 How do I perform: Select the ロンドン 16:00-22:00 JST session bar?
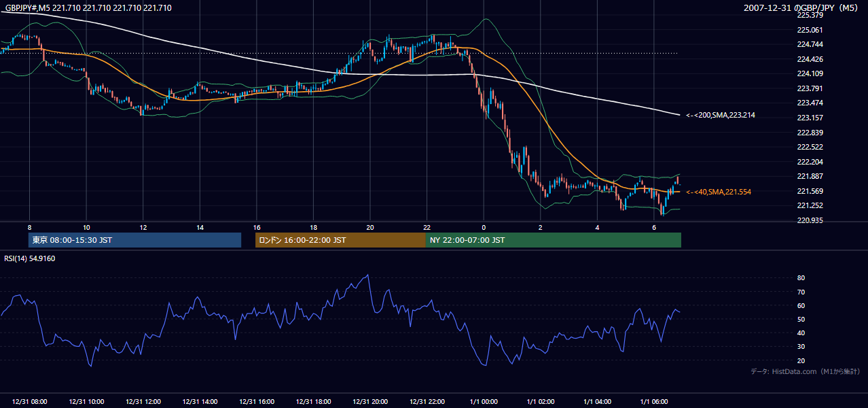(x=340, y=240)
